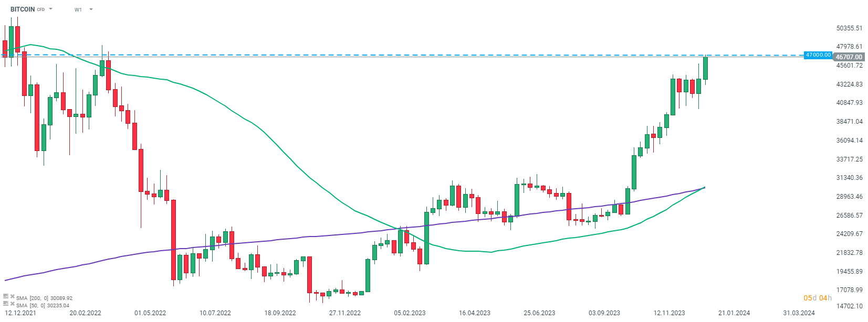Click the 14702.10 price axis label

[849, 306]
